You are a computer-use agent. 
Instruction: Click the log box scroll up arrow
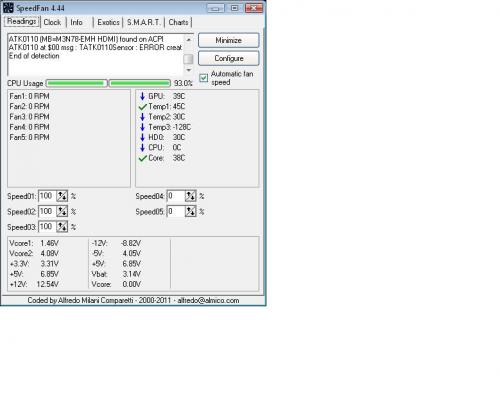[189, 40]
